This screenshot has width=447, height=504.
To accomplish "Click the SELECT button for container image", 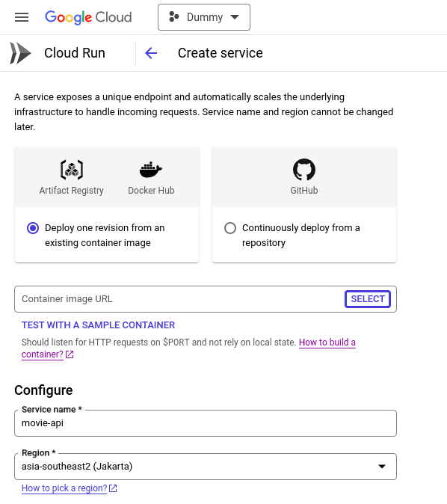I will 368,299.
